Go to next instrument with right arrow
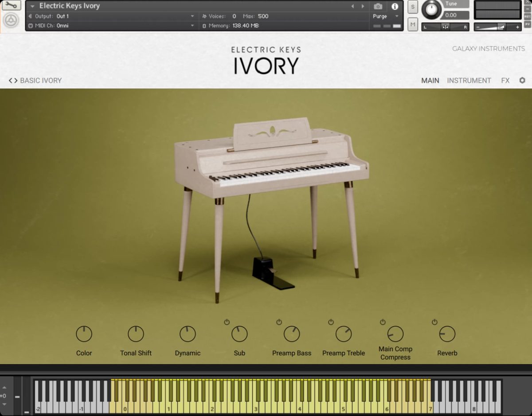 click(x=363, y=6)
